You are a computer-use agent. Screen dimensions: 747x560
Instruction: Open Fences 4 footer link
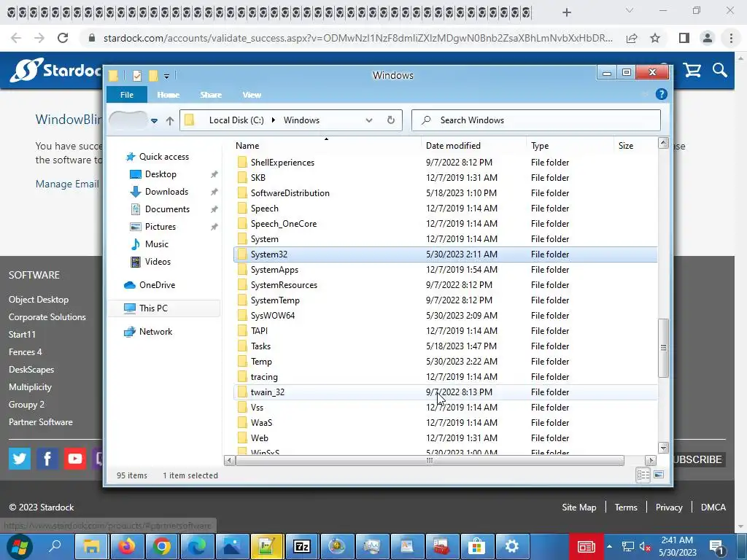tap(26, 352)
